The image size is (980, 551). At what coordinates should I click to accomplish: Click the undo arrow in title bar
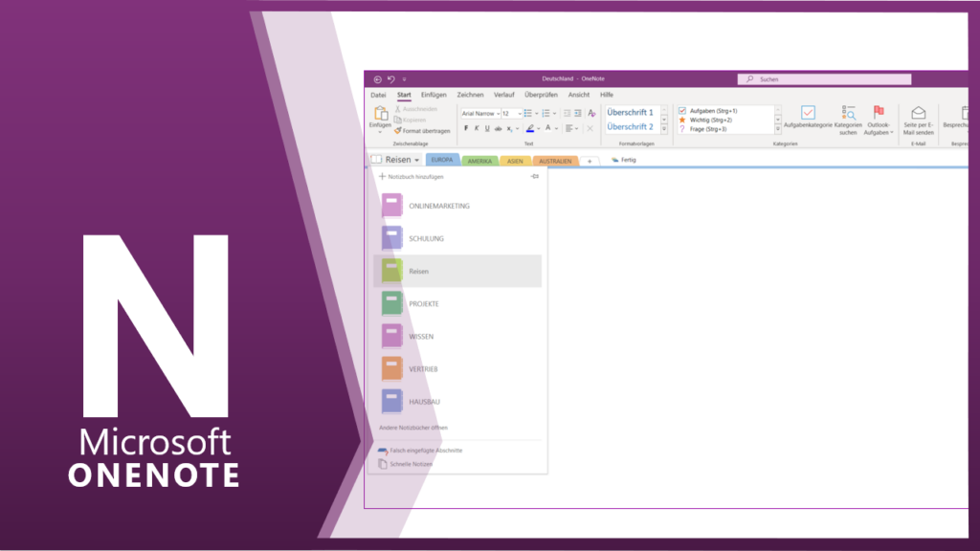(x=390, y=79)
